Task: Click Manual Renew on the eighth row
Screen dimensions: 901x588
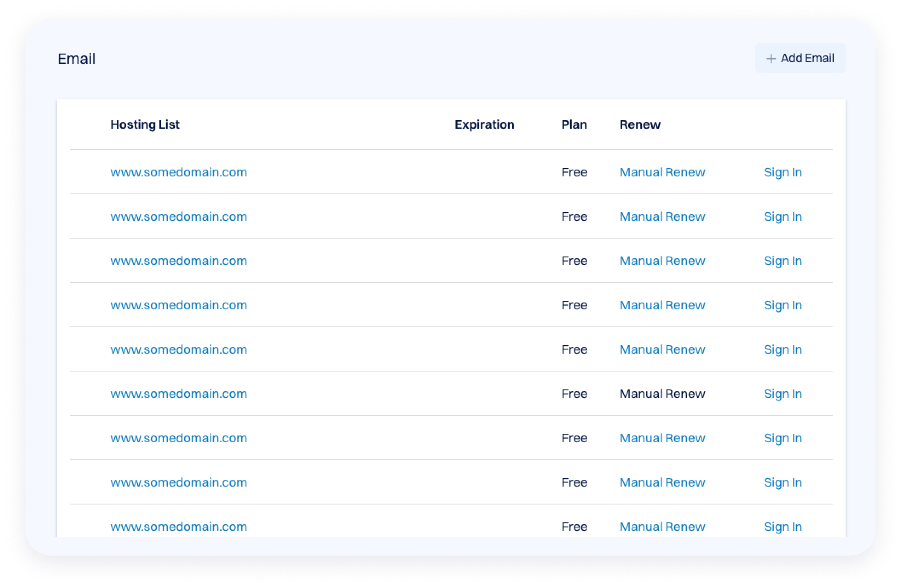Action: click(662, 482)
